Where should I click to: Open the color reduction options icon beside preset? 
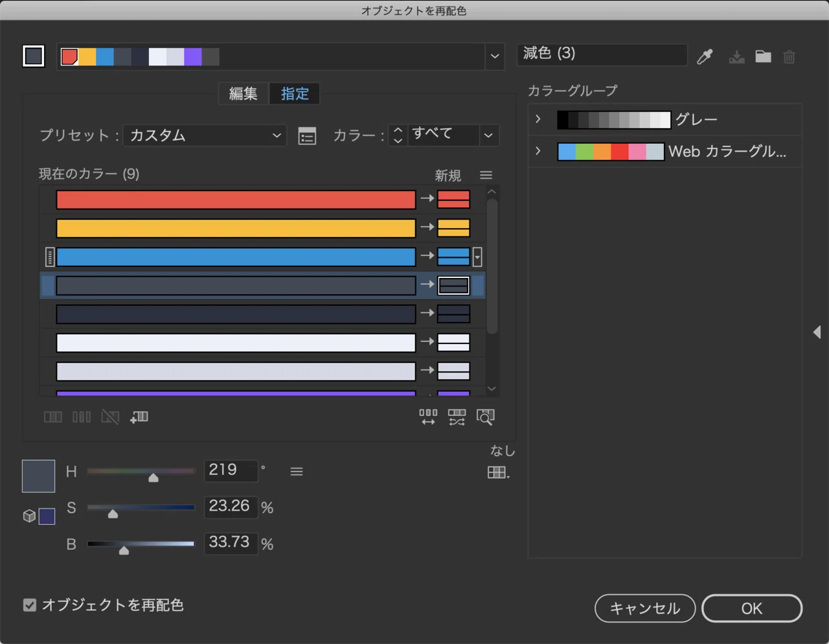click(307, 136)
